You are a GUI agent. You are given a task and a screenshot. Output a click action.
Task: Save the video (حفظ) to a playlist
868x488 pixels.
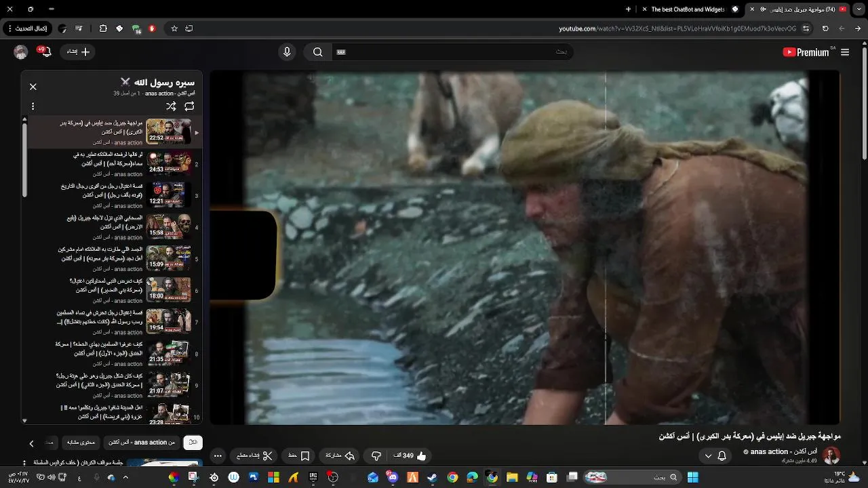(299, 456)
